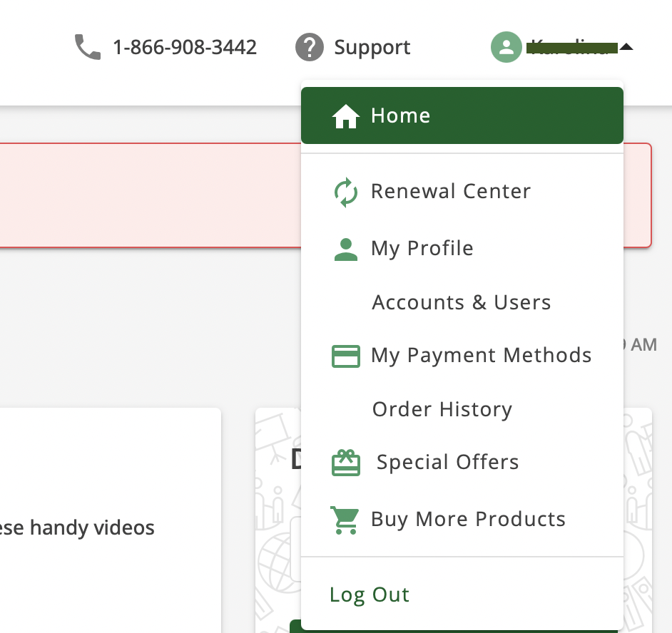Click the My Profile person icon
672x633 pixels.
tap(345, 248)
